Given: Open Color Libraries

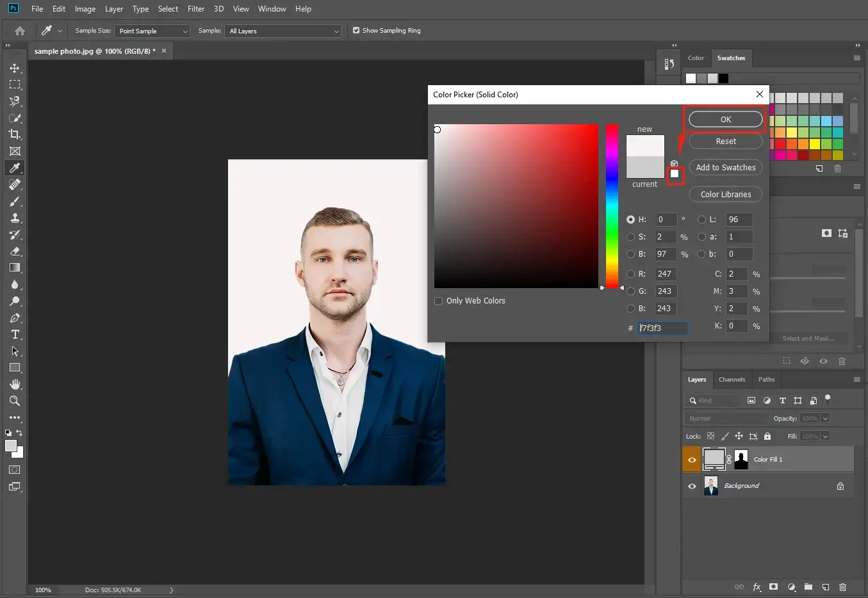Looking at the screenshot, I should click(x=726, y=194).
